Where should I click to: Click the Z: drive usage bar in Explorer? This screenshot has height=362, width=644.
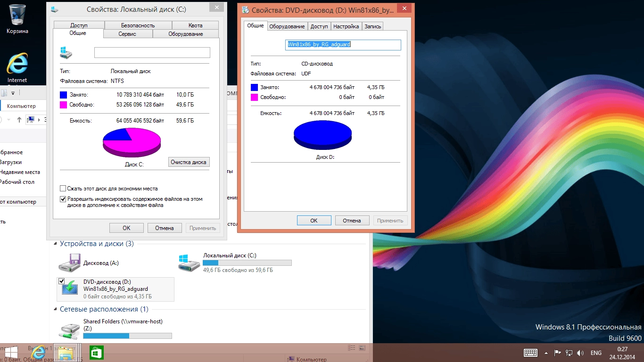pyautogui.click(x=128, y=336)
